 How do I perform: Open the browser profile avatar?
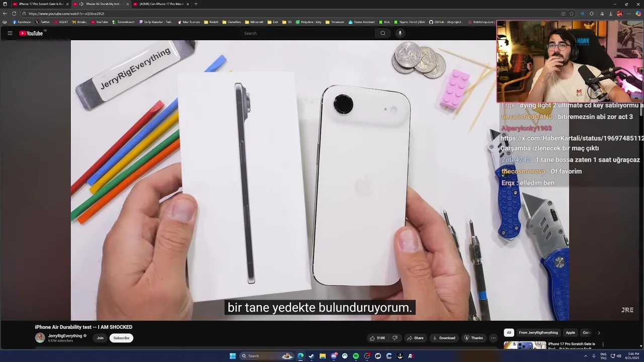[620, 14]
